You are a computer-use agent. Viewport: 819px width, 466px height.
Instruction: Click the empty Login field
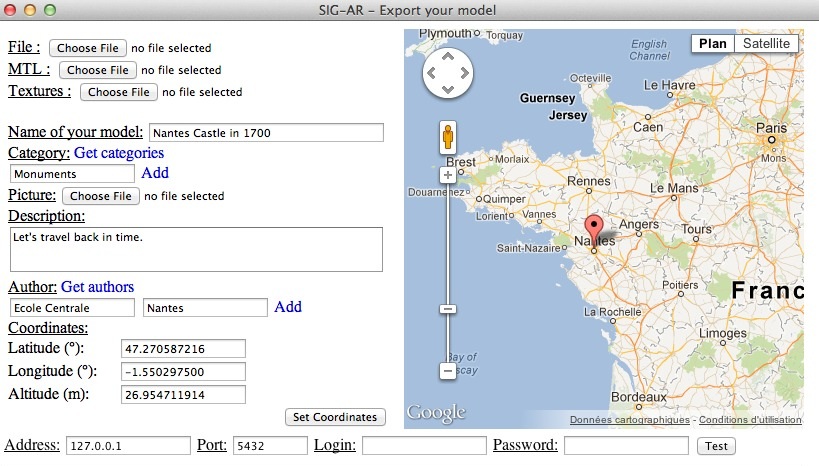point(424,446)
